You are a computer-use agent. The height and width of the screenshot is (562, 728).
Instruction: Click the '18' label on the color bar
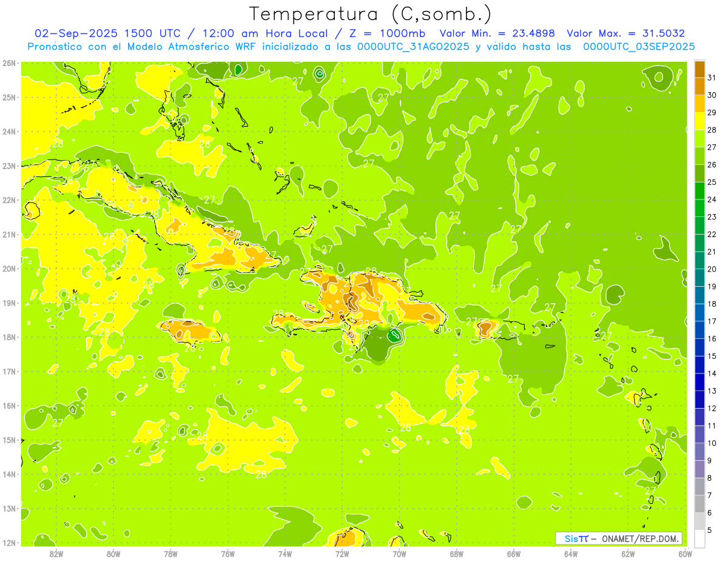click(712, 304)
